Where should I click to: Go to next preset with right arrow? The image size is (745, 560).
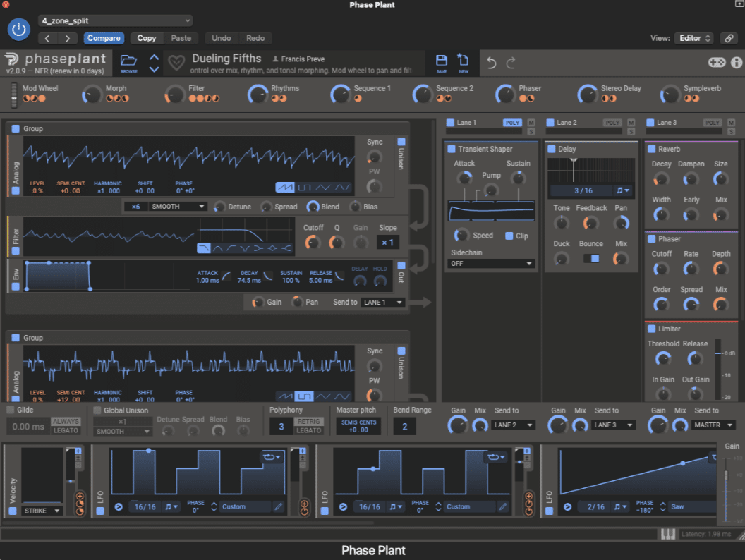click(68, 39)
